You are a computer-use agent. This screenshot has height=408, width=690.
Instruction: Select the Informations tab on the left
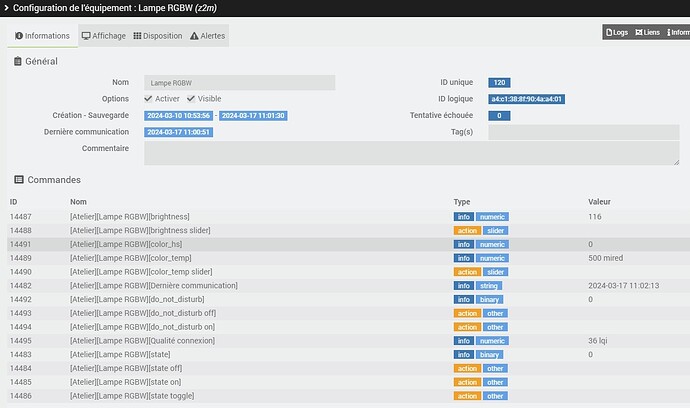coord(41,36)
